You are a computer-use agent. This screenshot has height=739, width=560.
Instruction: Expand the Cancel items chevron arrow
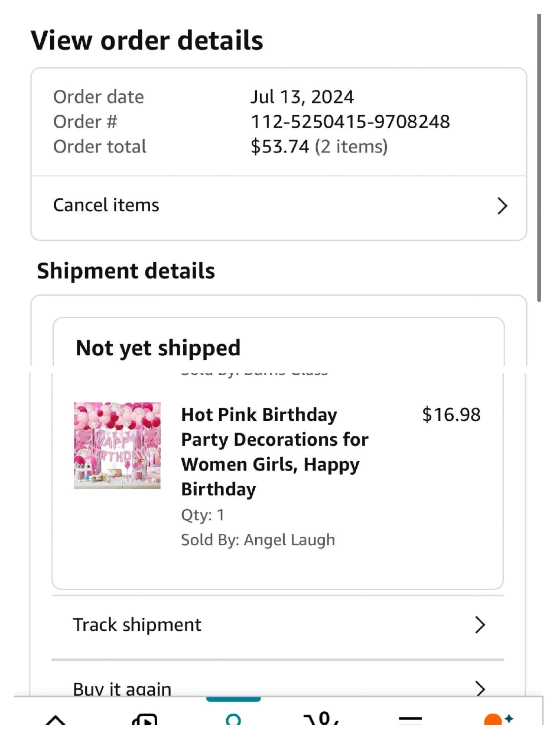pos(502,206)
